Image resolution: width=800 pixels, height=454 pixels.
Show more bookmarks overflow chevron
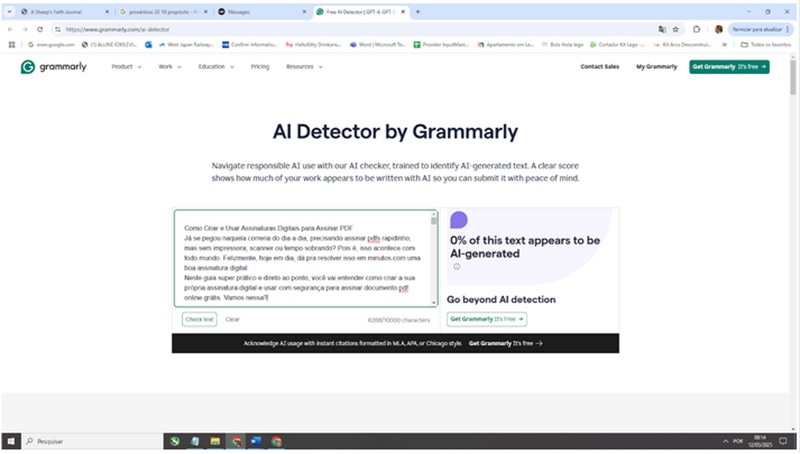724,45
